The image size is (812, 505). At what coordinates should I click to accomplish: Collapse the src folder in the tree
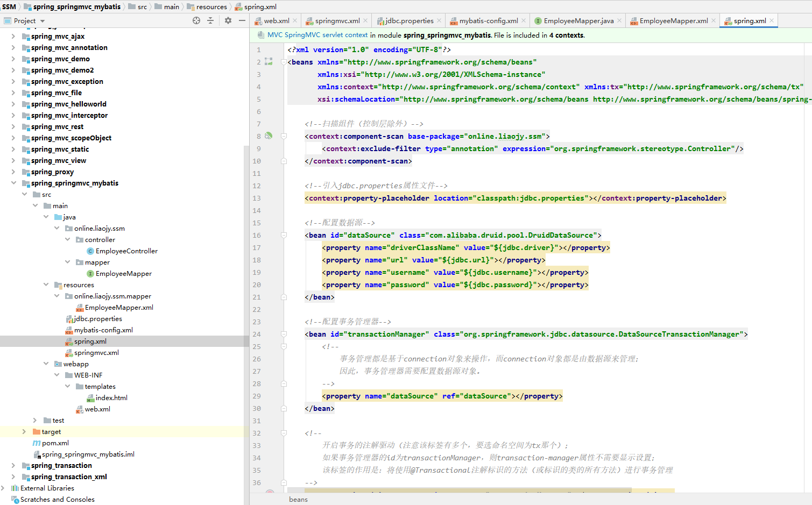pyautogui.click(x=24, y=194)
